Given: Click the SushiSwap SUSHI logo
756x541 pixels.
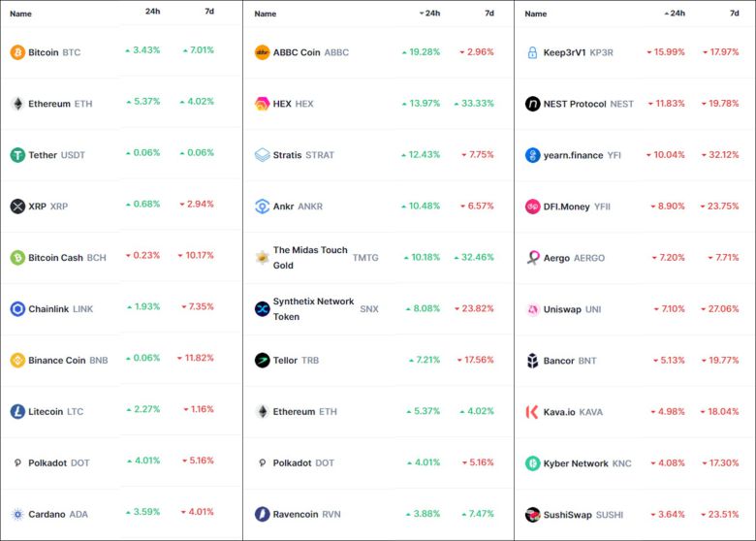Looking at the screenshot, I should click(532, 515).
